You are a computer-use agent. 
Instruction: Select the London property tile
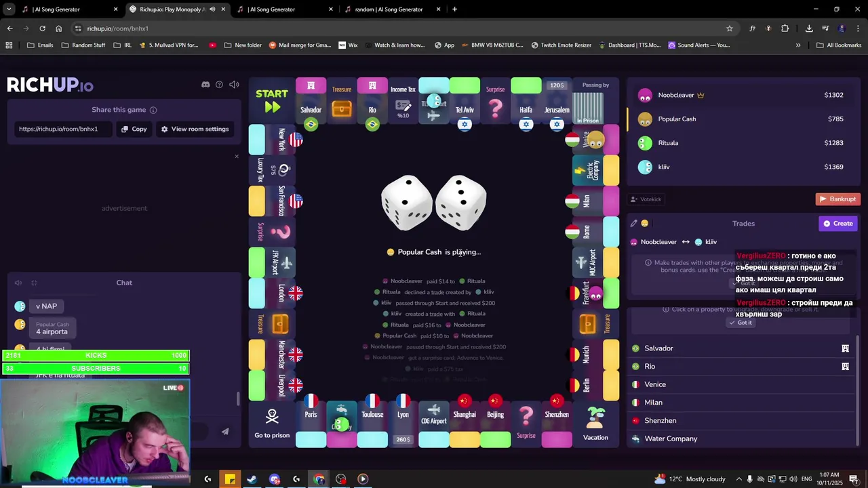272,293
